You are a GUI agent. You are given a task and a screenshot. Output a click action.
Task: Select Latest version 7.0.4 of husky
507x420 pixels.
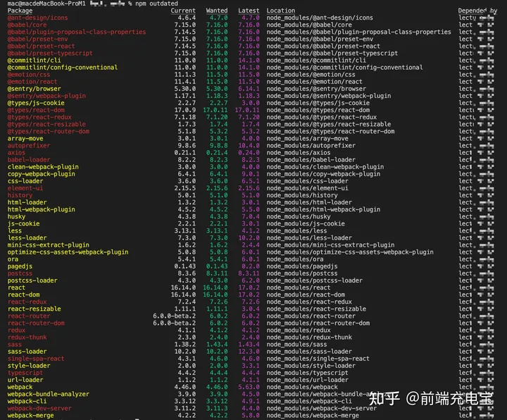pyautogui.click(x=250, y=217)
